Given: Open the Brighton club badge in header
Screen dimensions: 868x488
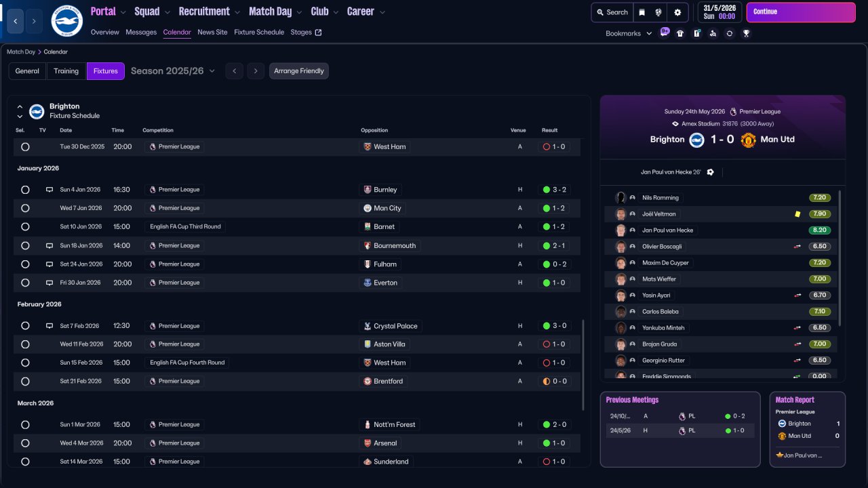Looking at the screenshot, I should tap(66, 21).
